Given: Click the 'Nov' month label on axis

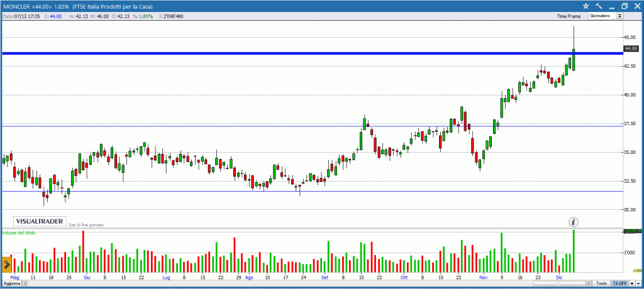Looking at the screenshot, I should pos(484,278).
